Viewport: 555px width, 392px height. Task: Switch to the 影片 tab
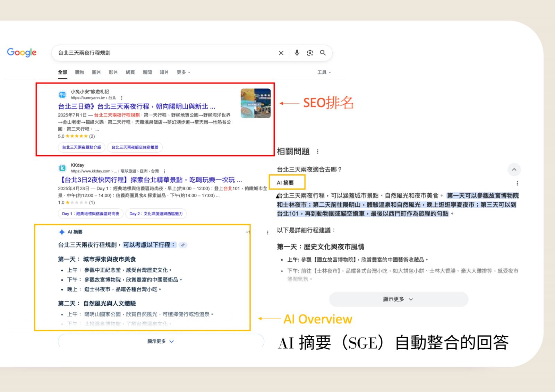point(113,72)
